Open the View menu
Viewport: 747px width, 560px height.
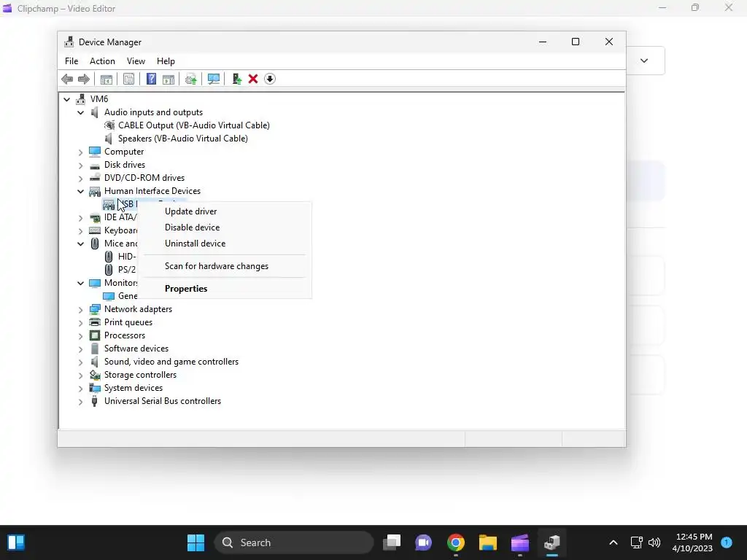(x=136, y=61)
